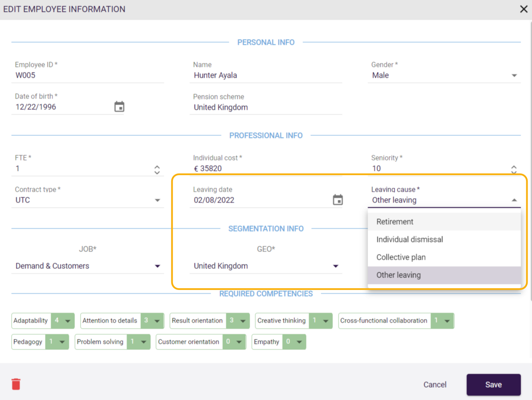Screen dimensions: 532x400
Task: Open the Contract type dropdown
Action: tap(157, 200)
